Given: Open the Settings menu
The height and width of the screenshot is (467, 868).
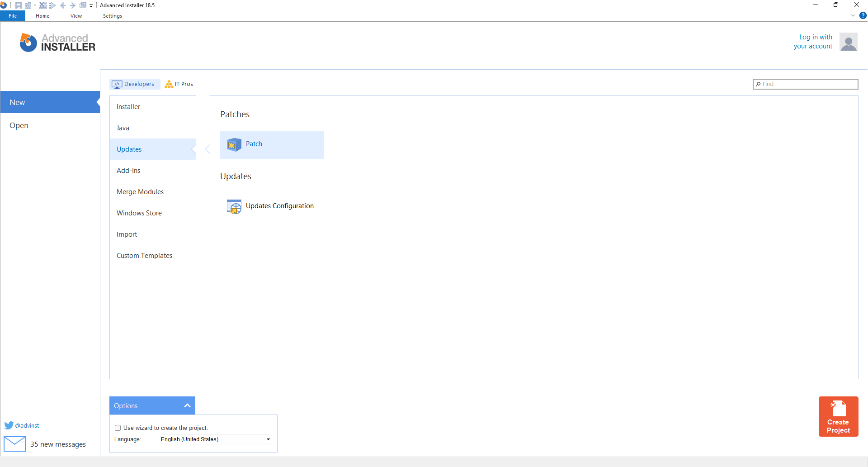Looking at the screenshot, I should pyautogui.click(x=112, y=15).
